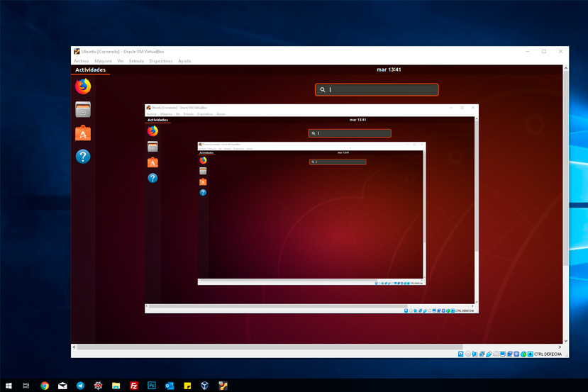Image resolution: width=588 pixels, height=392 pixels.
Task: Open Telegram from the Windows taskbar
Action: tap(80, 386)
